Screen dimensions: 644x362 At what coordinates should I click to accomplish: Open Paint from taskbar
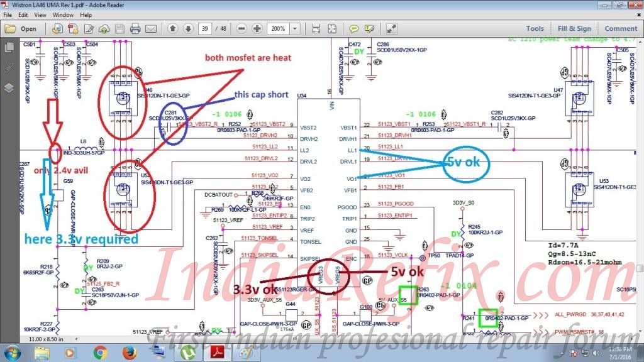point(247,353)
